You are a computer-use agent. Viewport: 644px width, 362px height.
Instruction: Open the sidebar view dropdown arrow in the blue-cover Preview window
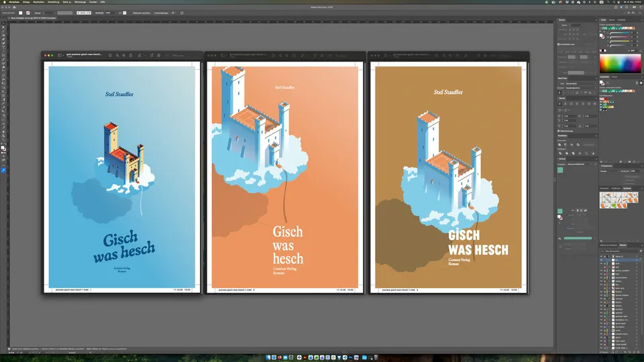point(63,56)
